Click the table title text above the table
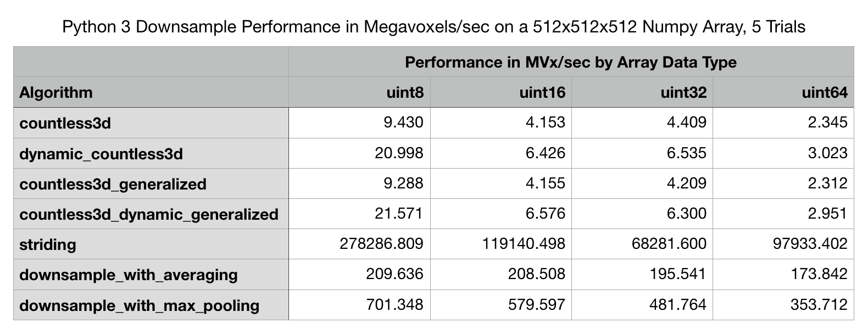Screen dimensions: 868x334 [x=433, y=26]
